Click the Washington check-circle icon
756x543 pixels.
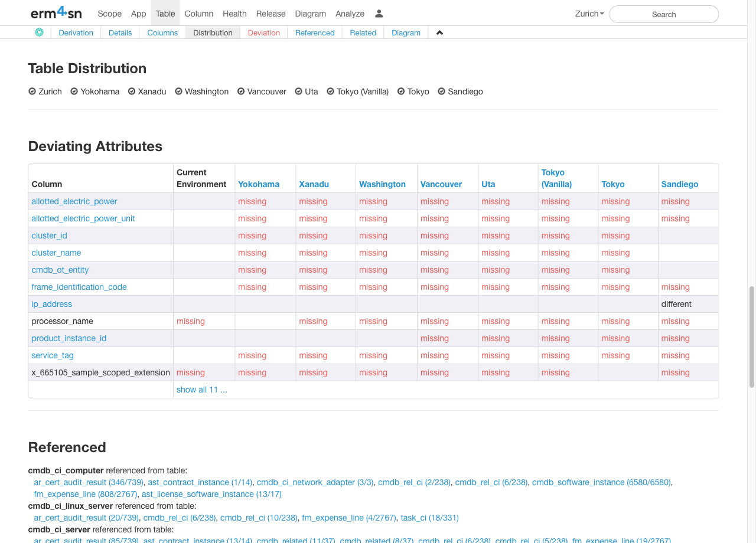(x=178, y=91)
